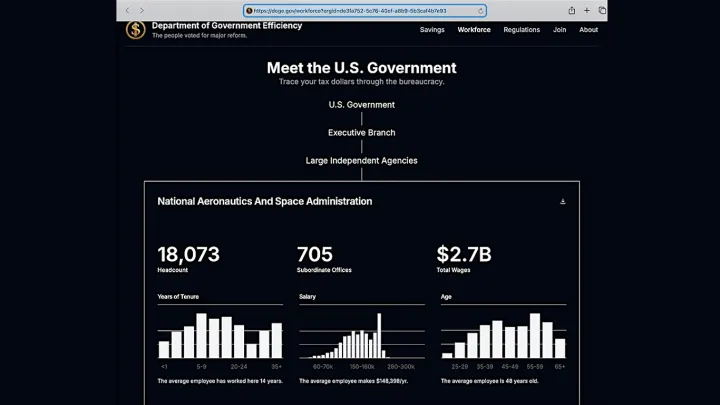Open the Workforce nav item
Image resolution: width=720 pixels, height=405 pixels.
pyautogui.click(x=474, y=30)
